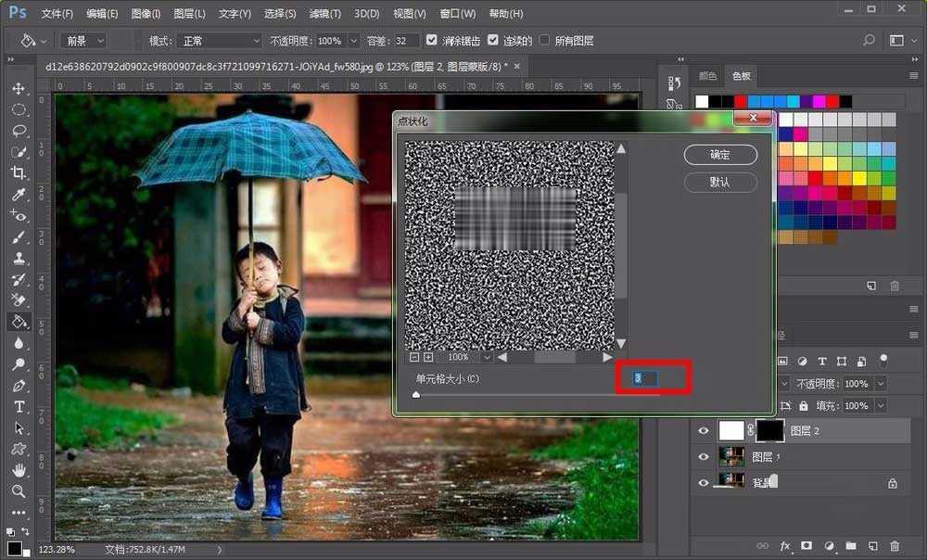
Task: Select the Move tool
Action: 19,86
